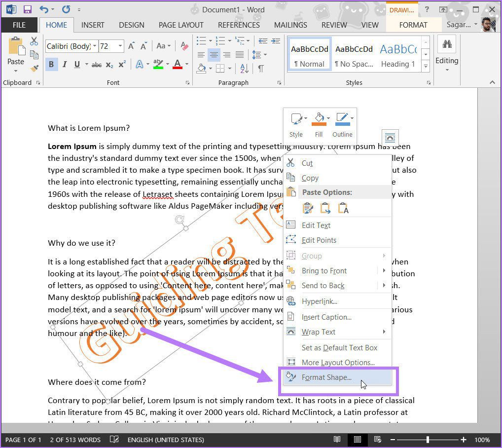Screen dimensions: 502x448
Task: Click the Sort A-Z icon
Action: [x=244, y=69]
